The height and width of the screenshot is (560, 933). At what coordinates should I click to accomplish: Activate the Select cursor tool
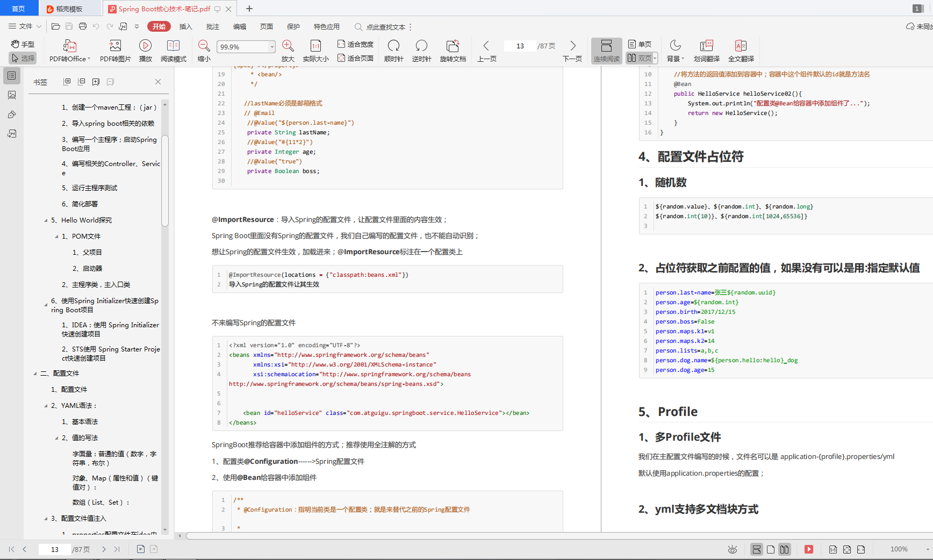pos(23,58)
